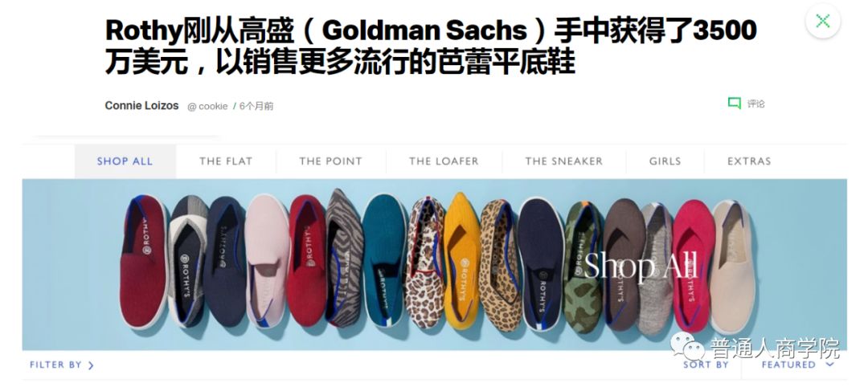Click the camouflage green shoe
This screenshot has height=387, width=868.
(583, 267)
